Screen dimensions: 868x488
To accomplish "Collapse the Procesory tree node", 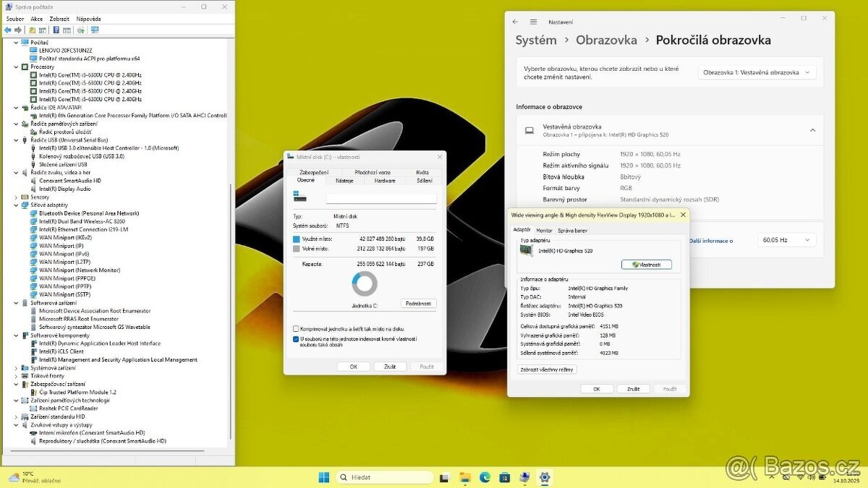I will tap(17, 67).
